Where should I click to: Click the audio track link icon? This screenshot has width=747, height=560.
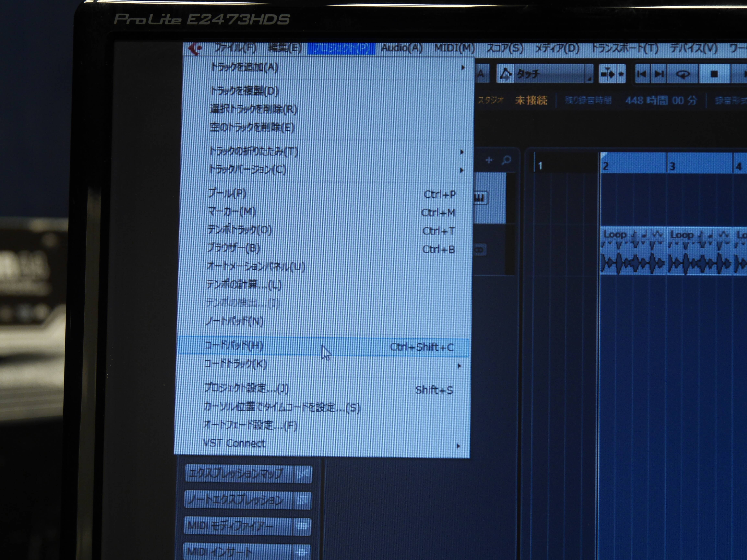pos(480,250)
